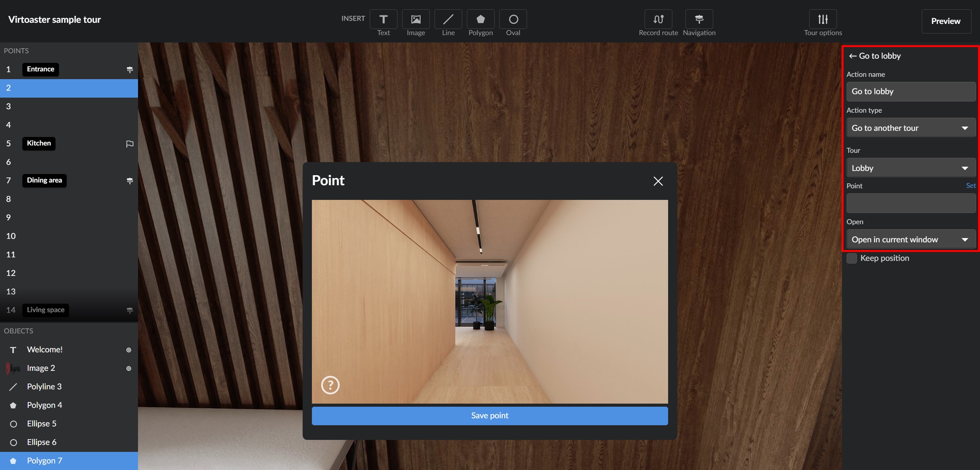The width and height of the screenshot is (980, 470).
Task: Click help question mark in Point preview
Action: click(330, 385)
